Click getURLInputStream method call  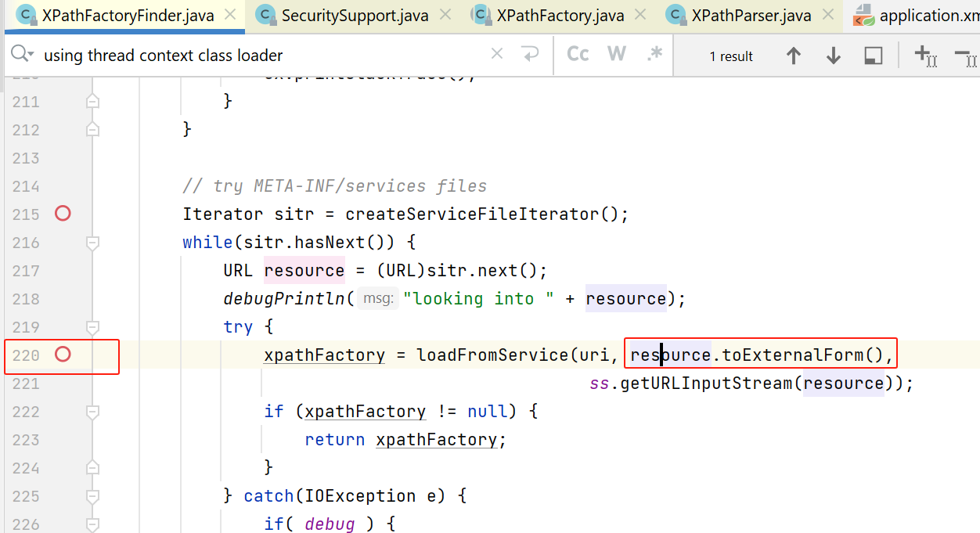pos(708,384)
